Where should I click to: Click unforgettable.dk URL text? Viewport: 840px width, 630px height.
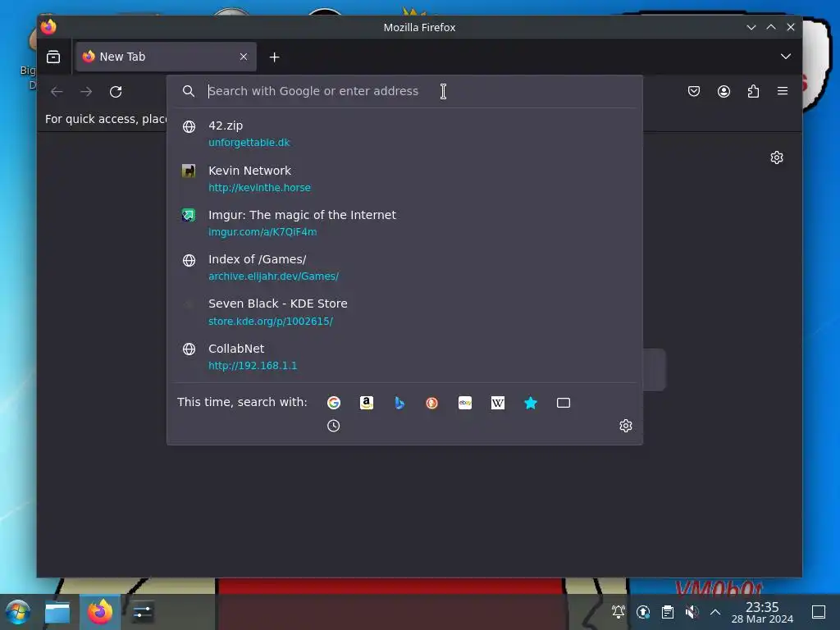pos(249,143)
